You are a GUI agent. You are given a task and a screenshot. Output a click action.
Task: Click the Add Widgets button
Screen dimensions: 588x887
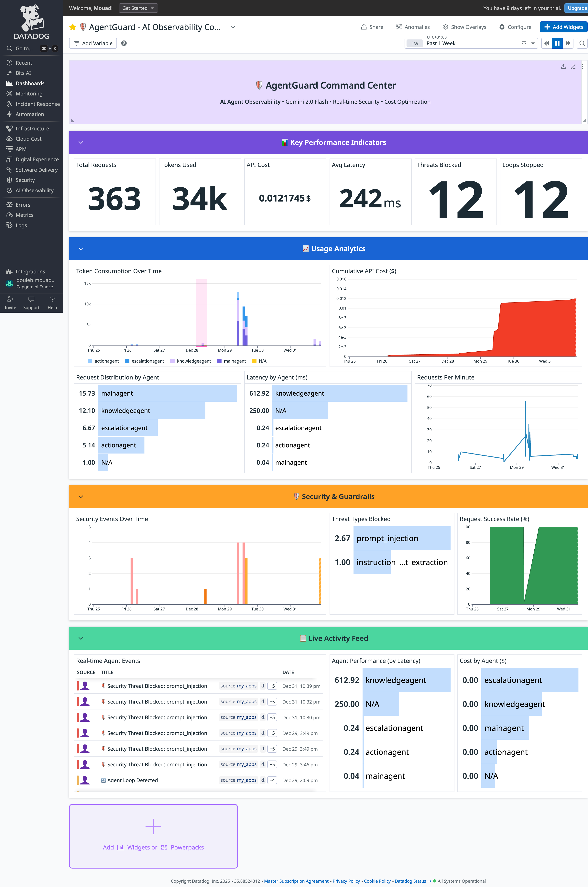pyautogui.click(x=563, y=27)
